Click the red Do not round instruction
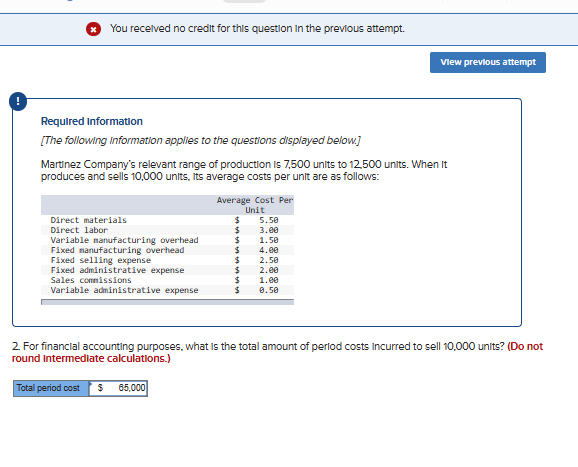This screenshot has height=467, width=578. tap(277, 352)
